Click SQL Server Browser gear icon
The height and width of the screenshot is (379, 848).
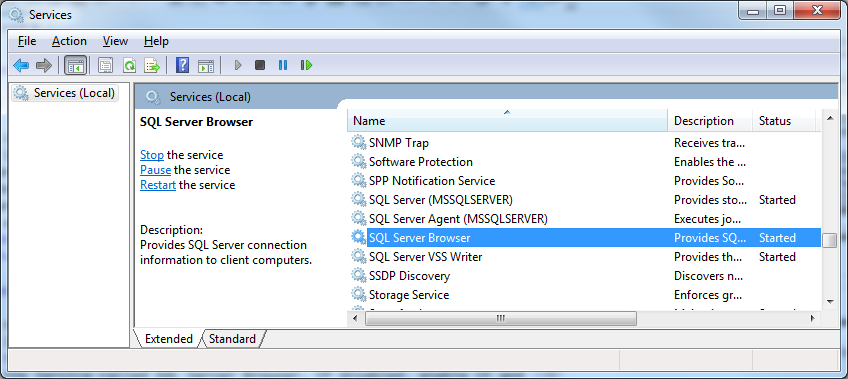coord(359,238)
